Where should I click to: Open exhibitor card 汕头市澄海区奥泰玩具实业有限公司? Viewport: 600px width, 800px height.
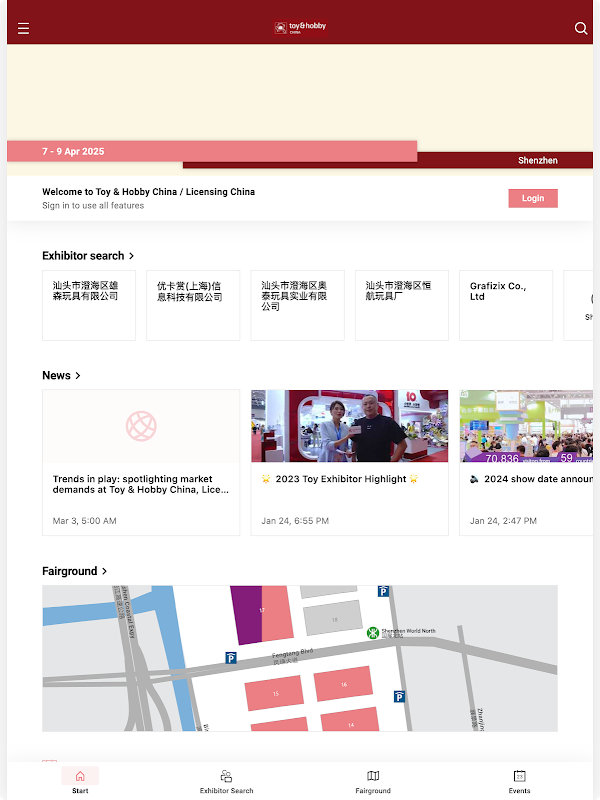pos(297,305)
